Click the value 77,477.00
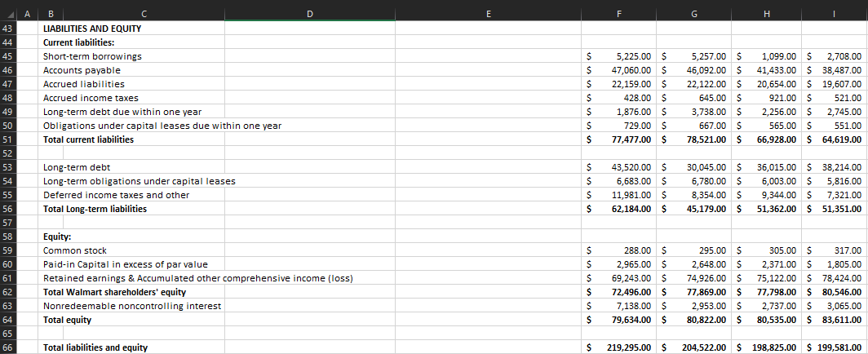 click(x=631, y=139)
